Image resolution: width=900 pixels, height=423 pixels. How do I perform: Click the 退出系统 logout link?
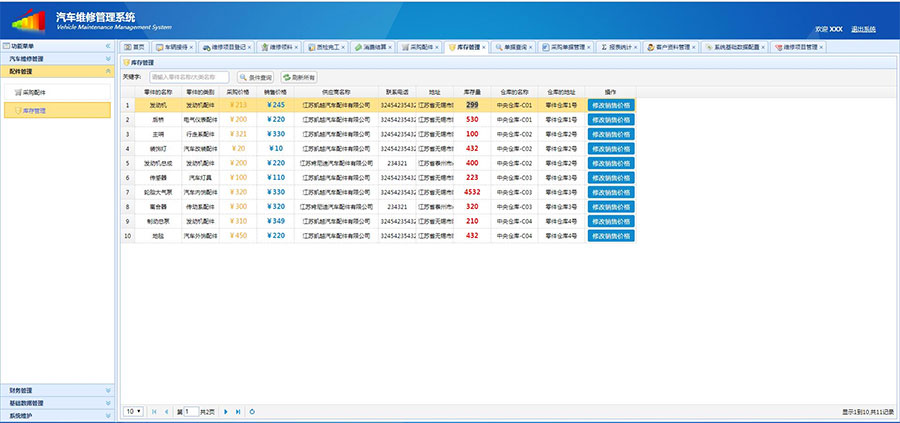[x=863, y=29]
